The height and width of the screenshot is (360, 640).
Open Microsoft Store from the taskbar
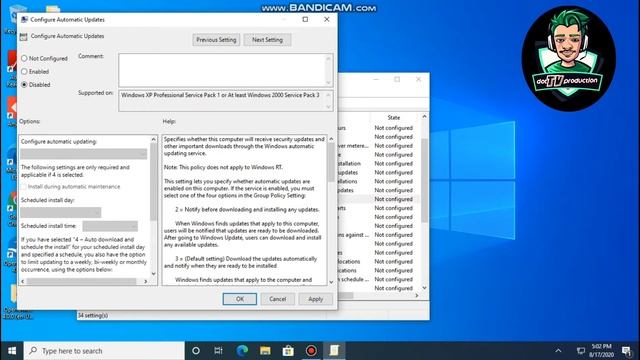tap(288, 351)
